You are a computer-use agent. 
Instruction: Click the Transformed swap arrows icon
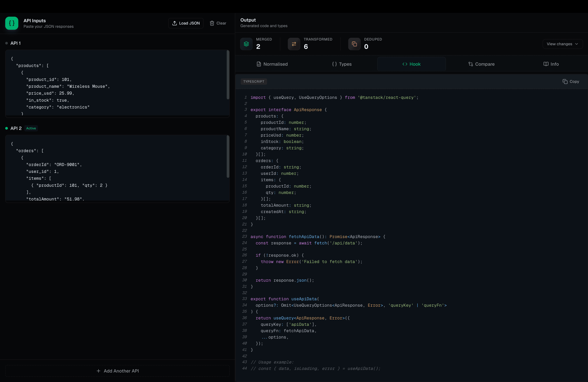294,44
